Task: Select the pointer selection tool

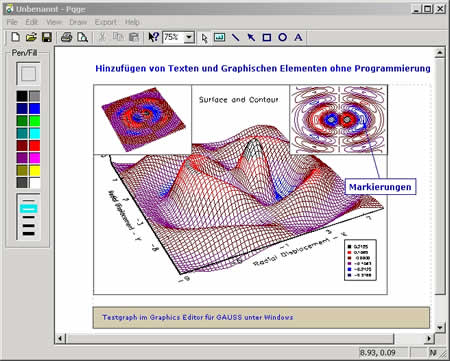Action: click(x=204, y=38)
